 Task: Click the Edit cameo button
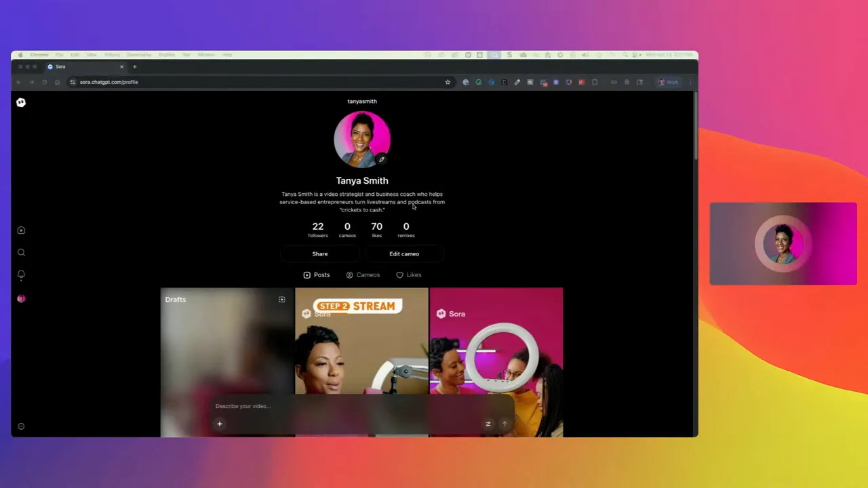(x=404, y=253)
